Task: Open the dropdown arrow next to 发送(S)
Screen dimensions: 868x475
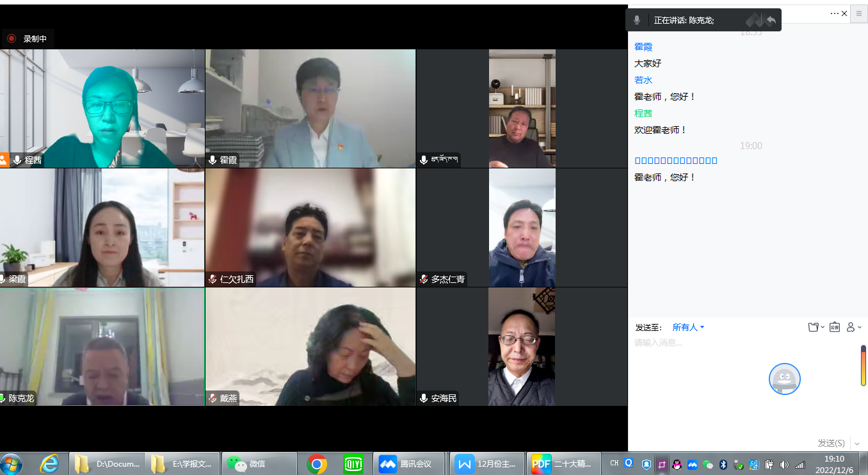Action: click(857, 443)
